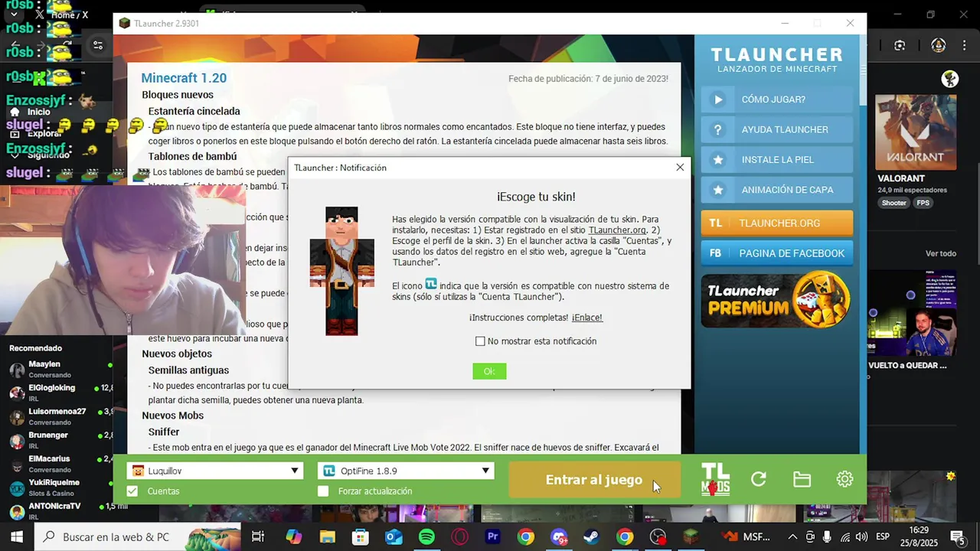Uncheck the Cuentas checkbox

click(x=132, y=491)
